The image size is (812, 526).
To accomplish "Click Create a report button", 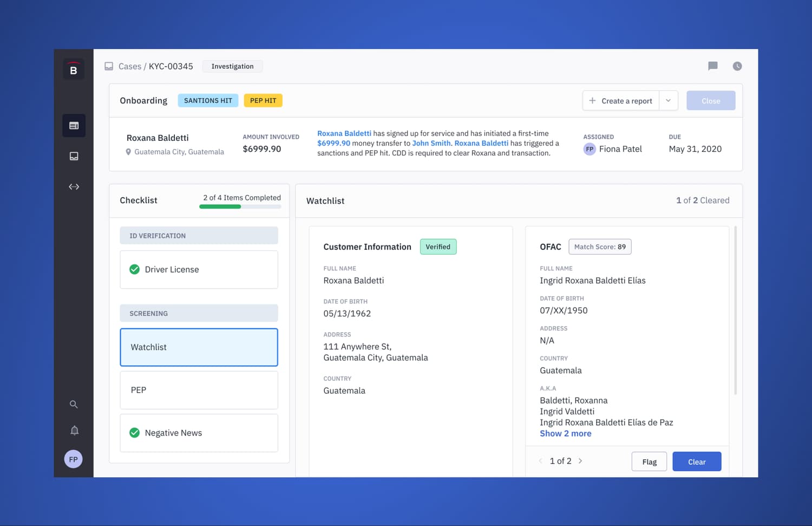I will [x=621, y=101].
